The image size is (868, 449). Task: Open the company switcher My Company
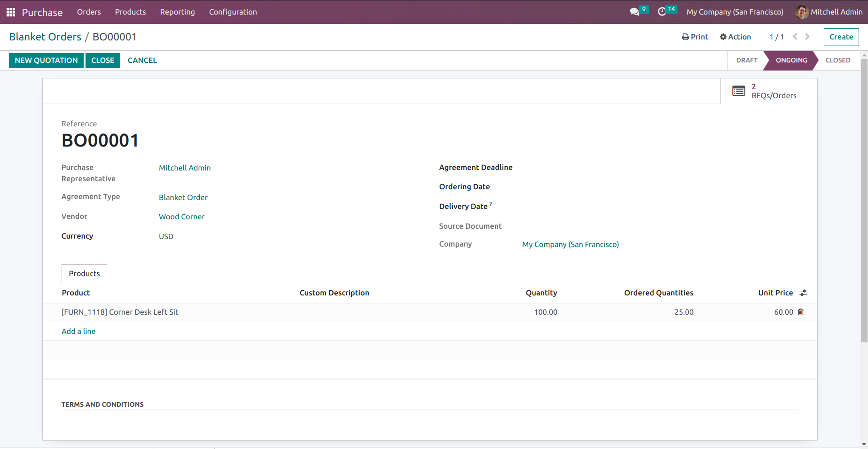click(x=735, y=12)
